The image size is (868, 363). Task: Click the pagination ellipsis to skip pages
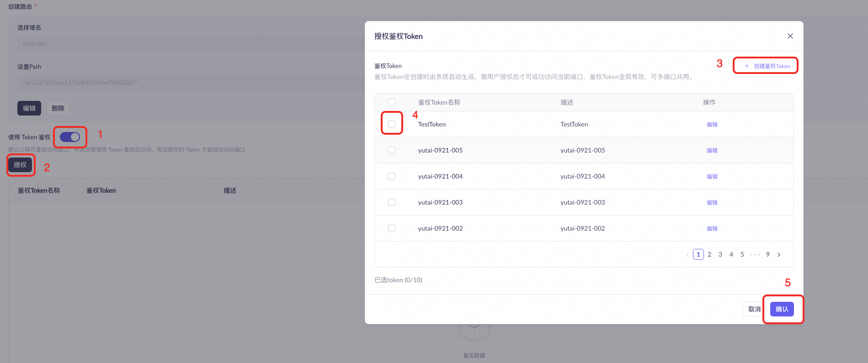755,254
